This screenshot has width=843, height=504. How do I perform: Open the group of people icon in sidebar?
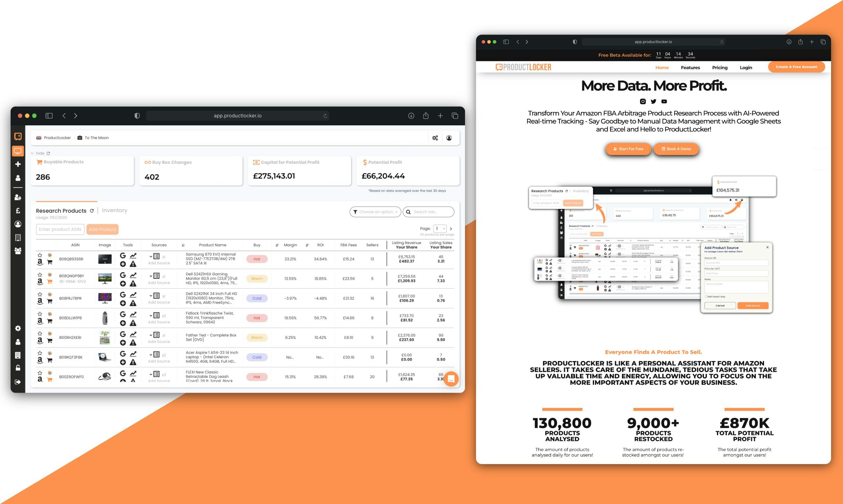click(x=18, y=251)
